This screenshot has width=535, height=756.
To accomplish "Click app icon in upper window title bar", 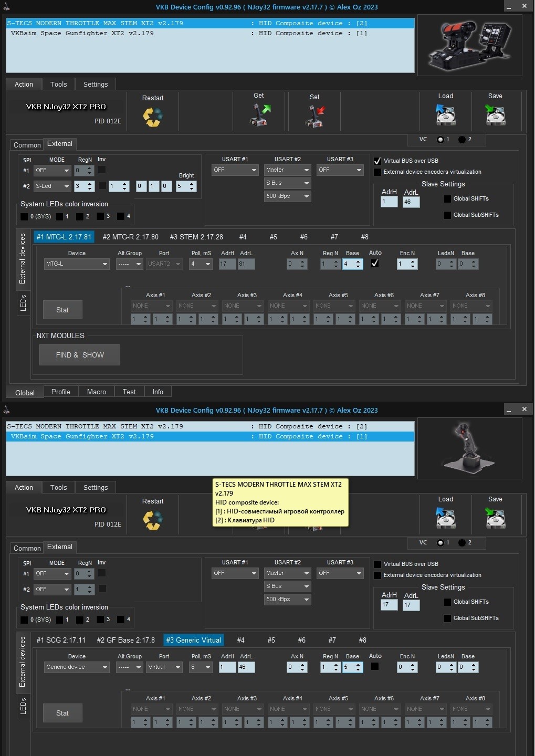I will 6,6.
